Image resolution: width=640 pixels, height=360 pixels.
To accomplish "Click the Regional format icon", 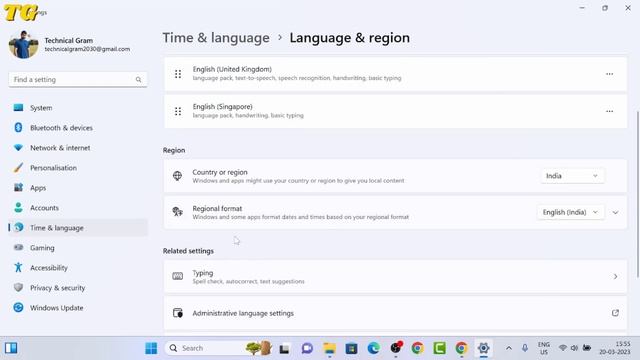I will (x=178, y=212).
